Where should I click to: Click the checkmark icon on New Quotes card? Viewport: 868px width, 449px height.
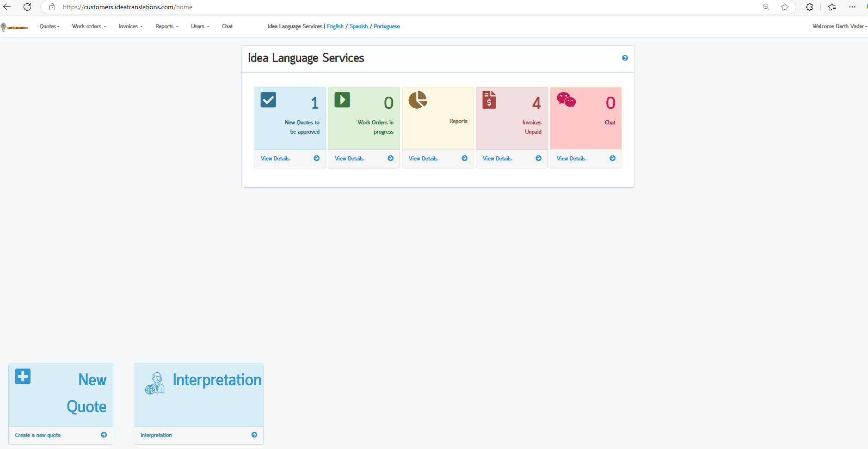point(268,100)
